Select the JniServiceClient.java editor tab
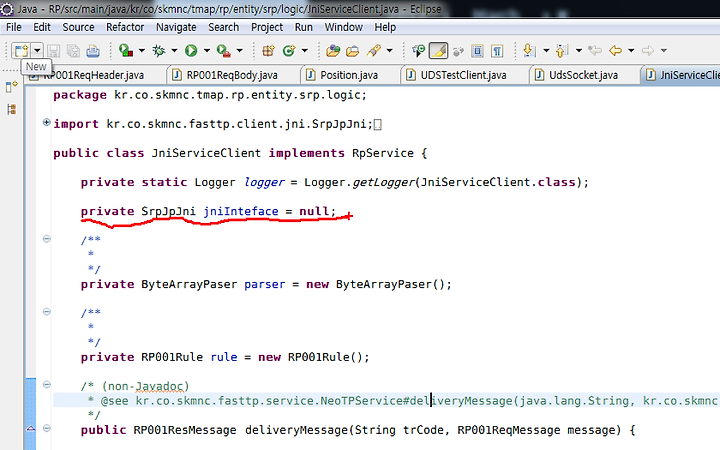This screenshot has width=720, height=450. (681, 75)
